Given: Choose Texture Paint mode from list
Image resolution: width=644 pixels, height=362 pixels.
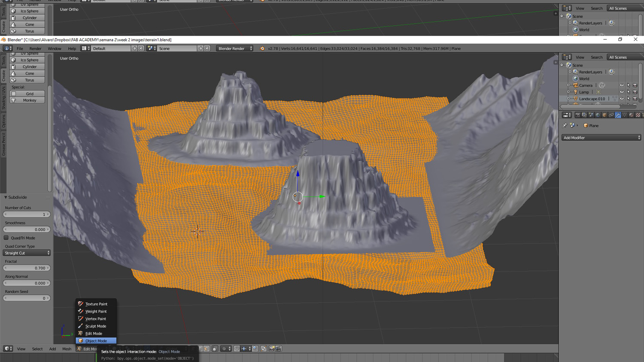Looking at the screenshot, I should pos(96,304).
